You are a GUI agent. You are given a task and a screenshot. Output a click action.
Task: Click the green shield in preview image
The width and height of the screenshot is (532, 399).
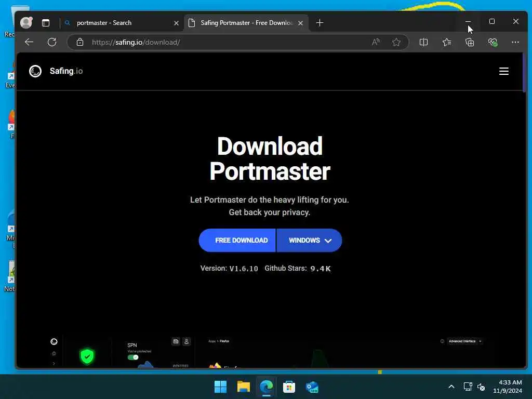click(x=87, y=356)
